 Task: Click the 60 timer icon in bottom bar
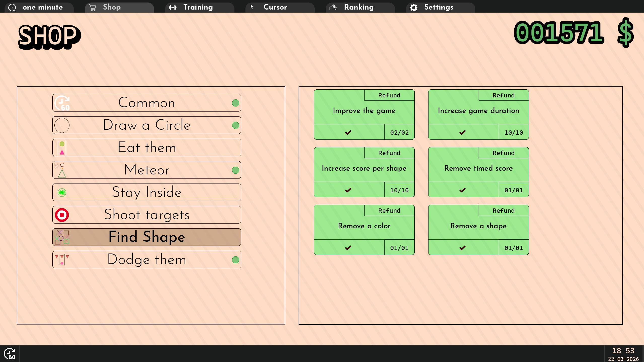click(x=10, y=354)
